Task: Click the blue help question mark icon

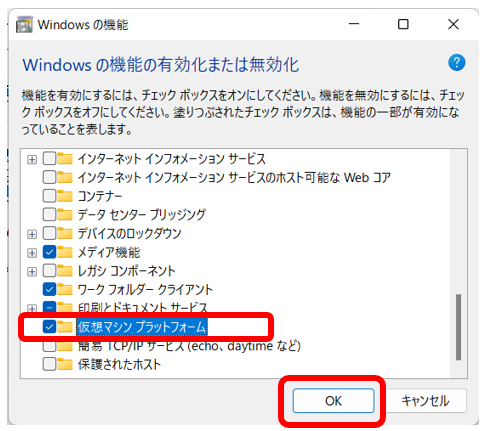Action: click(456, 63)
